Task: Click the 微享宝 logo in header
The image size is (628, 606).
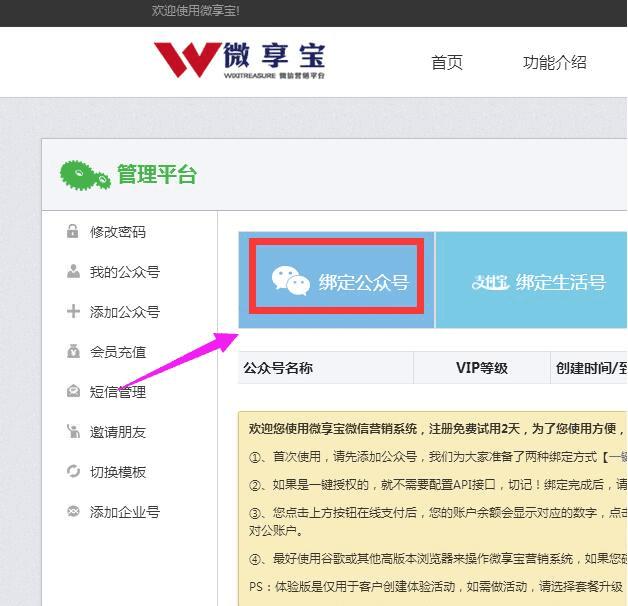Action: (x=240, y=60)
